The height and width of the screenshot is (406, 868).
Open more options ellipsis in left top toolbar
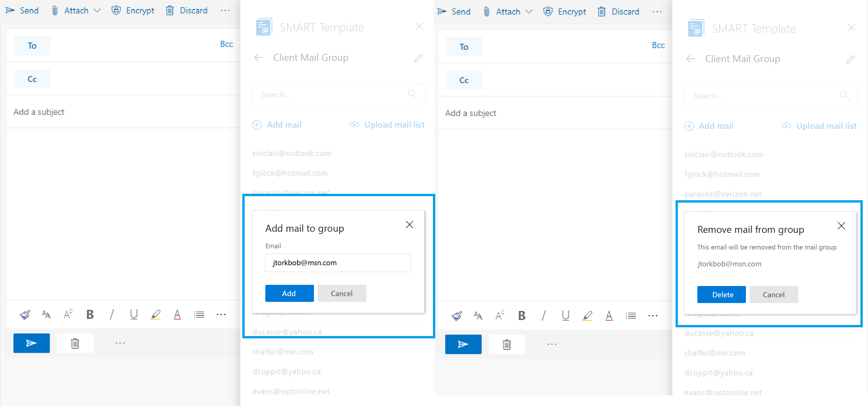pyautogui.click(x=225, y=10)
